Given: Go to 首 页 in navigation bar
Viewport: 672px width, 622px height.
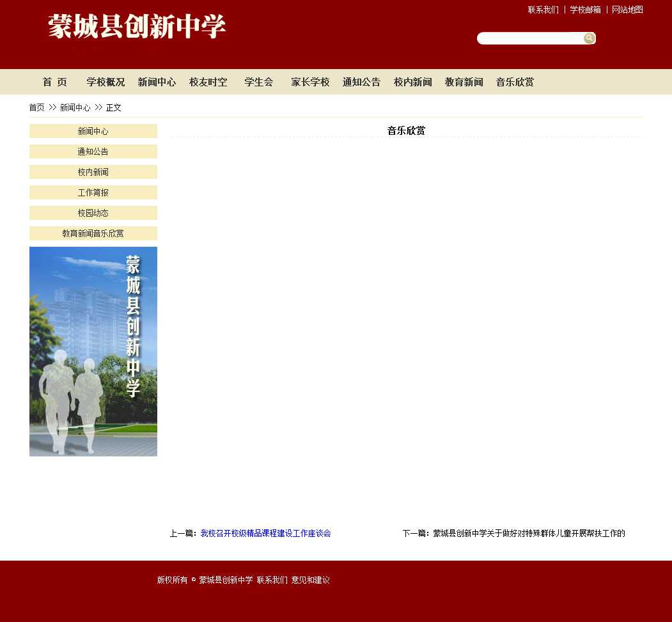Looking at the screenshot, I should [55, 82].
